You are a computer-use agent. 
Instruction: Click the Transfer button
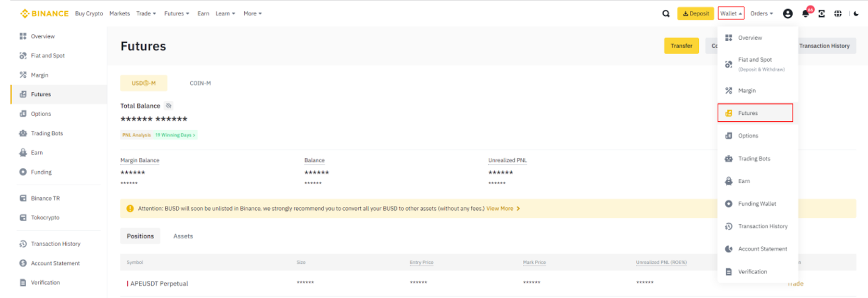pos(681,46)
